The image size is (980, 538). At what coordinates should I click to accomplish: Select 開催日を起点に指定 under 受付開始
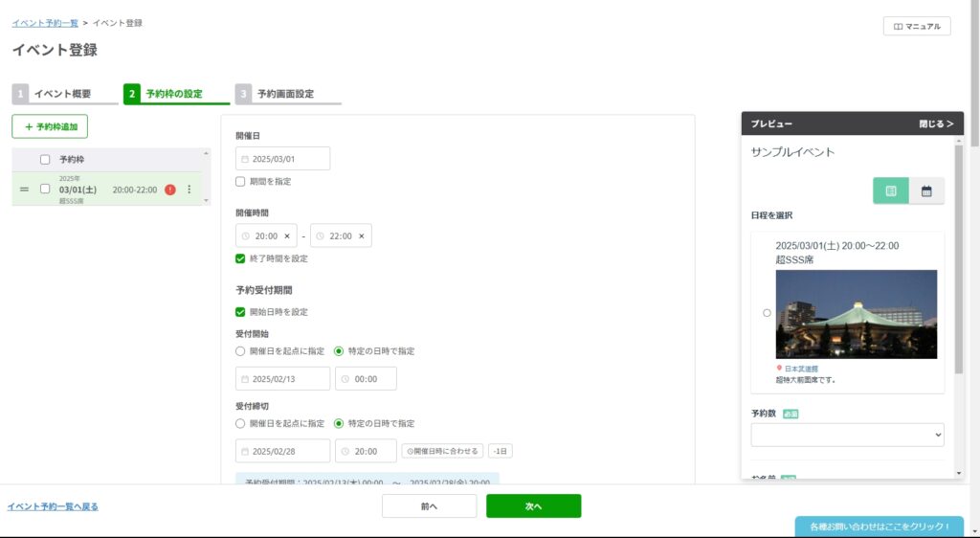(x=240, y=351)
